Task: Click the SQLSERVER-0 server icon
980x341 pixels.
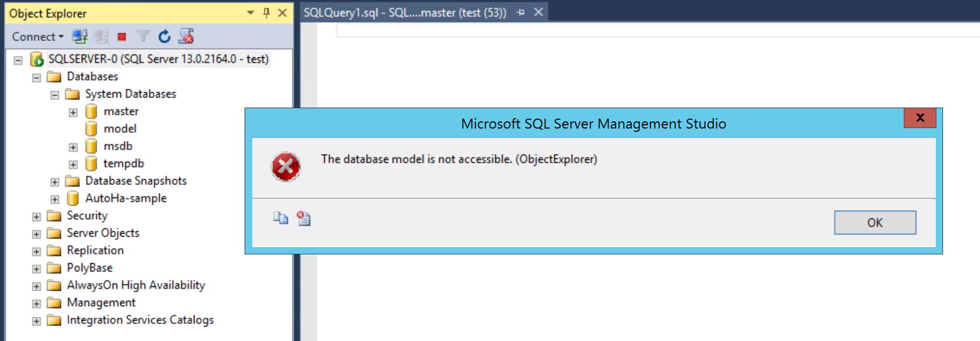Action: pos(37,59)
